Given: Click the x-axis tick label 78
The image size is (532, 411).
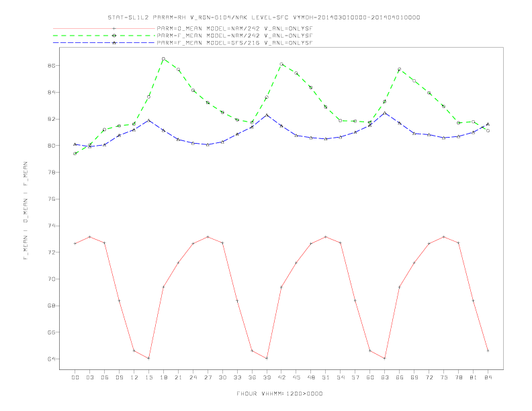Looking at the screenshot, I should [458, 377].
